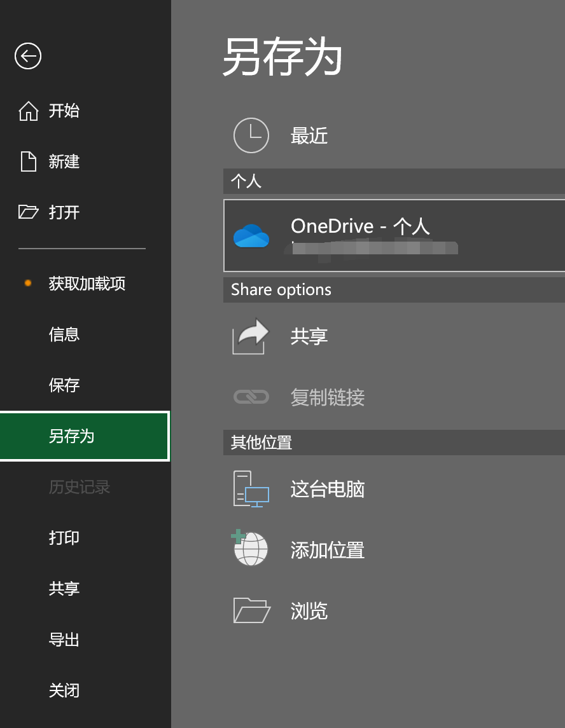Click the chain link icon for 复制链接
565x728 pixels.
tap(251, 397)
